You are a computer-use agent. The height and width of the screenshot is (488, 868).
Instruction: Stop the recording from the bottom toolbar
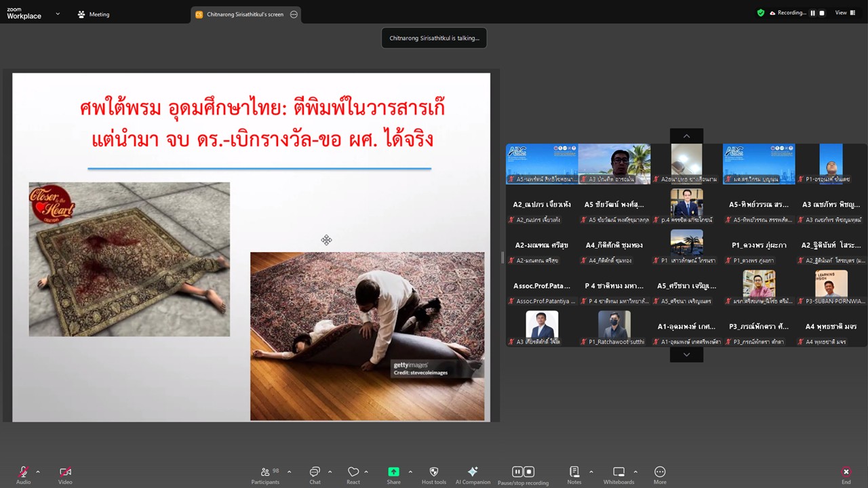click(x=529, y=472)
